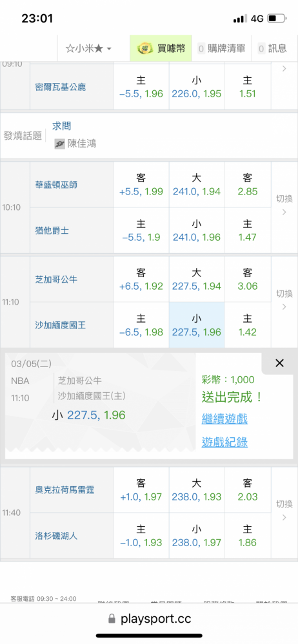Click the 彩幣：1,000 amount text

point(228,379)
